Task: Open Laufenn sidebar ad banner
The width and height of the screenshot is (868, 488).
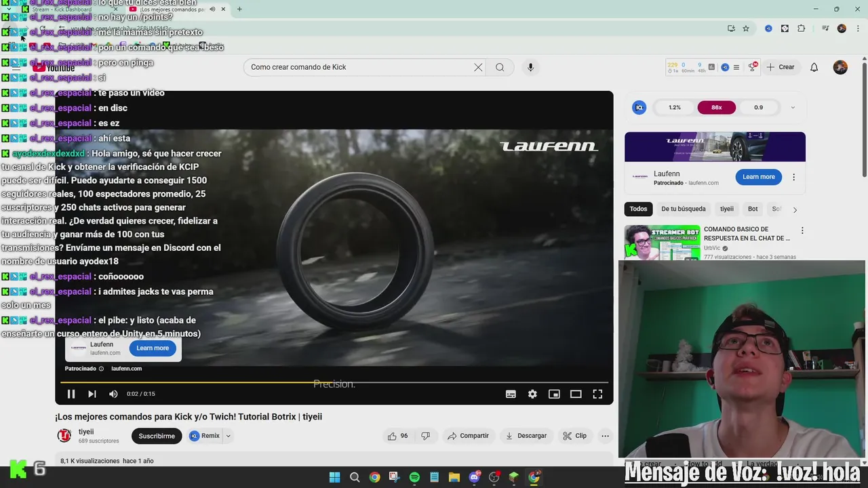Action: (x=715, y=146)
